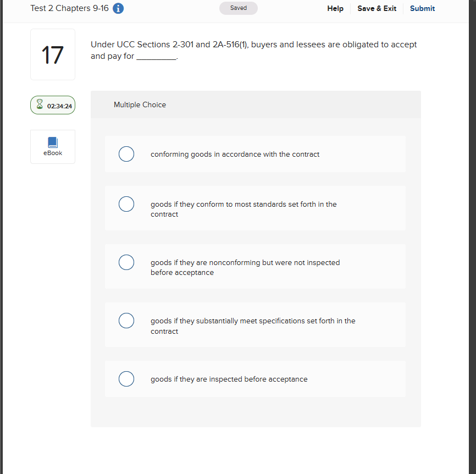
Task: Click the Saved status indicator
Action: click(238, 8)
